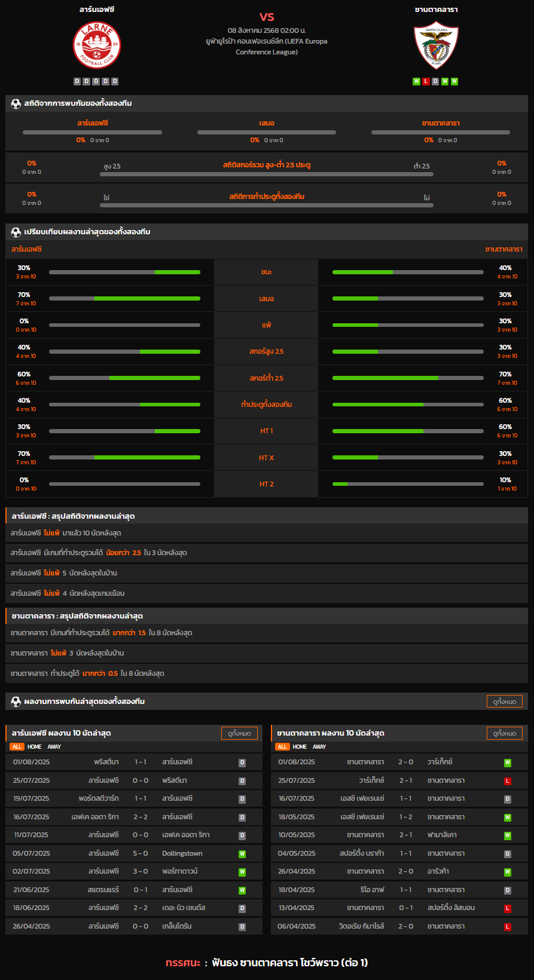Click HT 1 row label

pyautogui.click(x=267, y=431)
